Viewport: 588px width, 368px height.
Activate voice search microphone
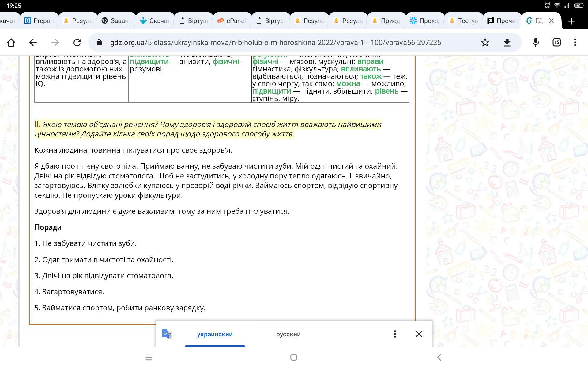(x=535, y=42)
